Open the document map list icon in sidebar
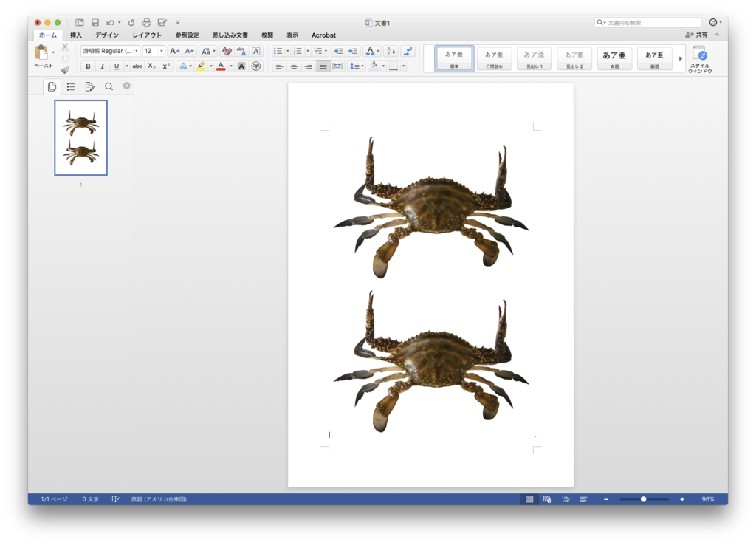This screenshot has height=545, width=756. [71, 87]
